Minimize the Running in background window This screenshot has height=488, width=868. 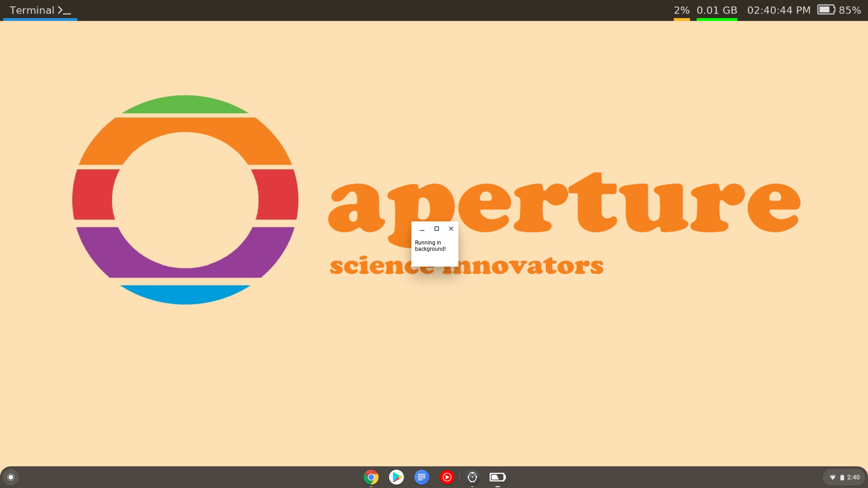click(x=422, y=229)
